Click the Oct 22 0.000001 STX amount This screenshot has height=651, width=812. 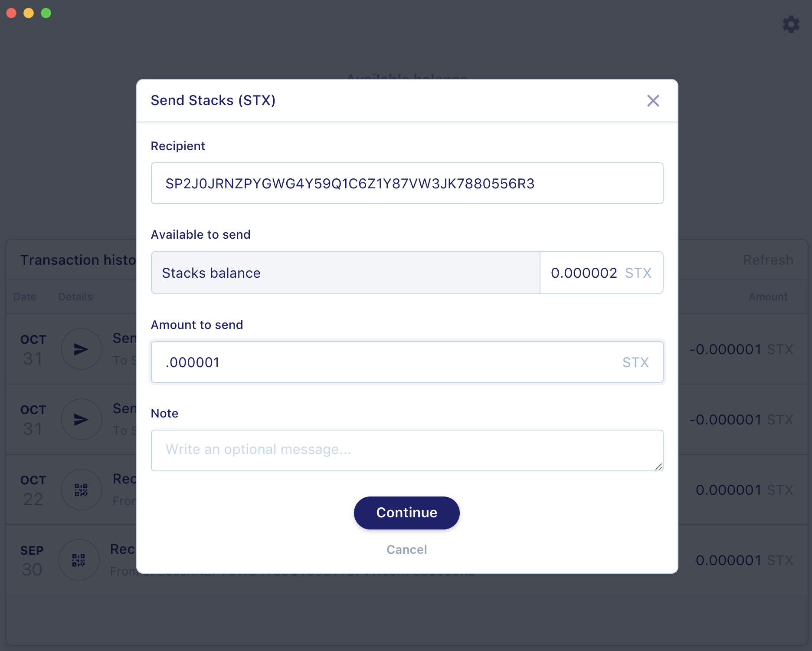744,490
